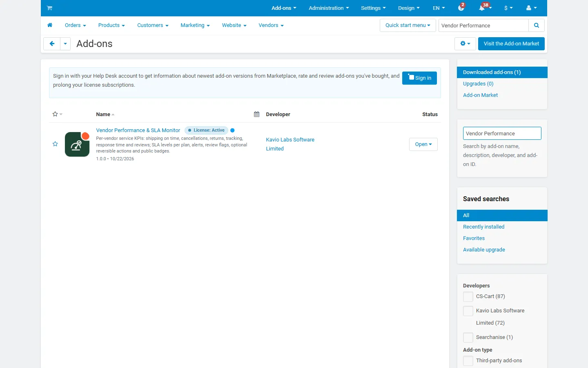The image size is (588, 368).
Task: Select the Upgrades (0) tab
Action: click(478, 84)
